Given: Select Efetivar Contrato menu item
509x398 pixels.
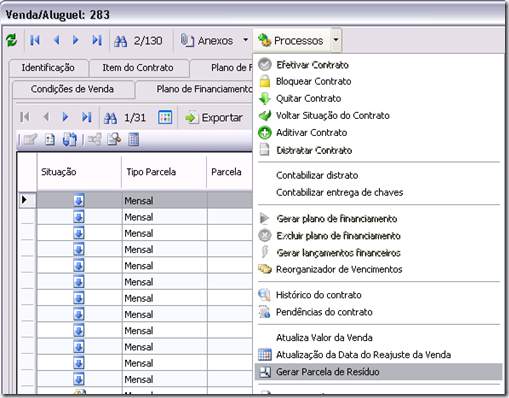Looking at the screenshot, I should pos(379,65).
